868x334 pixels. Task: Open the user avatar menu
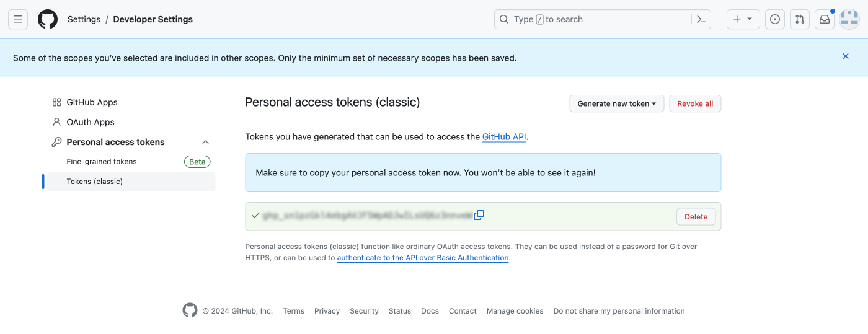coord(849,19)
